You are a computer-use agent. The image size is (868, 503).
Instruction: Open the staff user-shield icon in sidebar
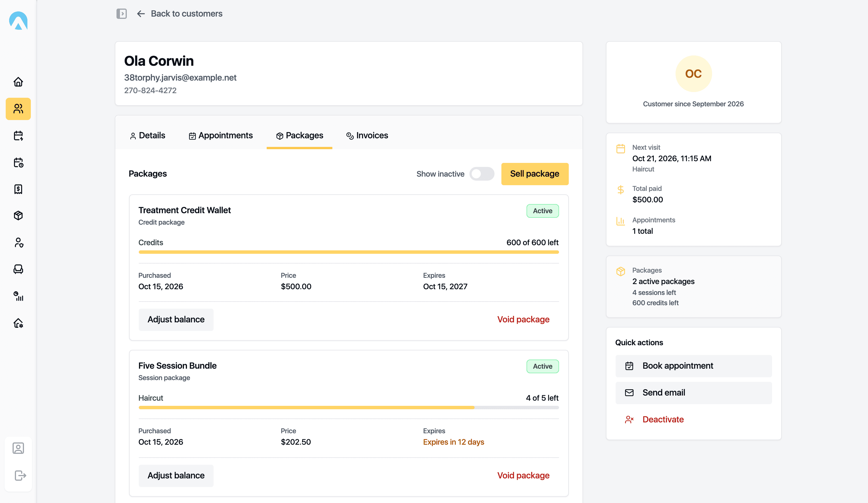tap(18, 243)
